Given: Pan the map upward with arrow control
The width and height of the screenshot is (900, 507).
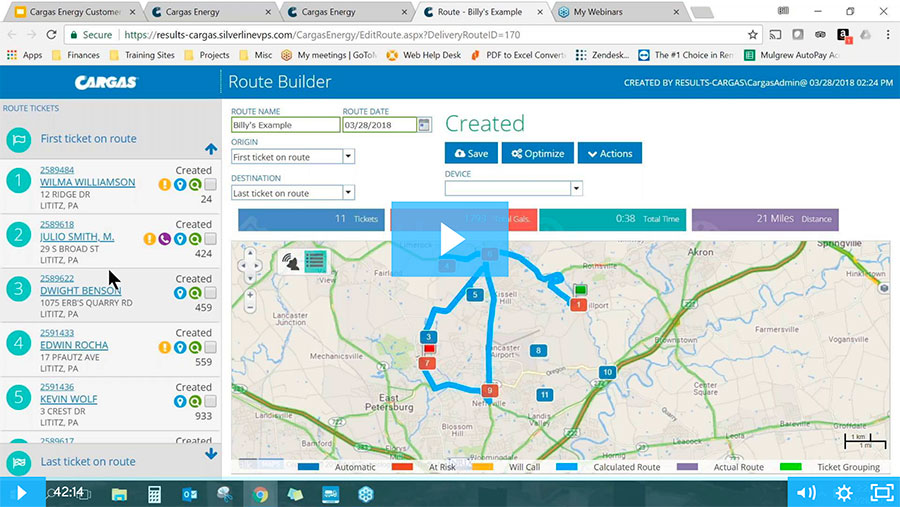Looking at the screenshot, I should point(250,253).
